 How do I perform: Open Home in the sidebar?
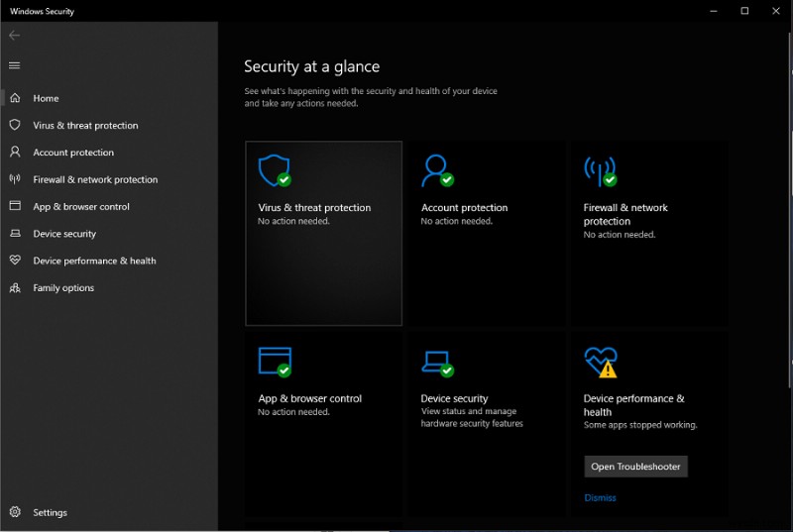coord(109,98)
